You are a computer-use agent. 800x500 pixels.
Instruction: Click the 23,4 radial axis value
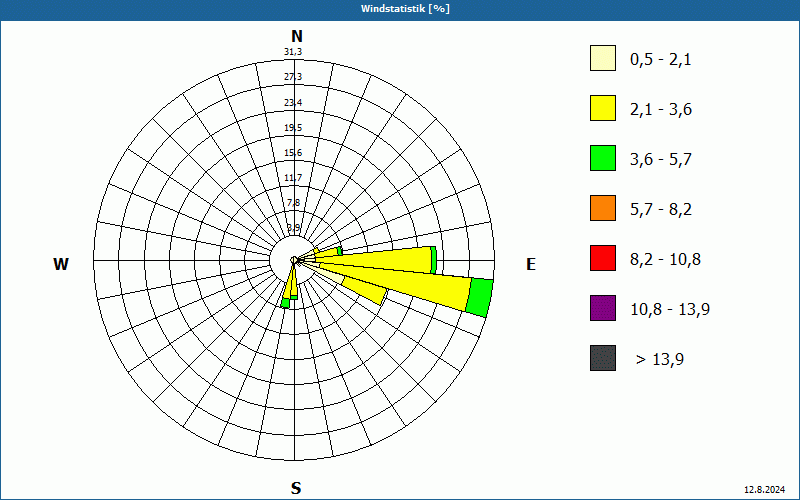pyautogui.click(x=293, y=103)
